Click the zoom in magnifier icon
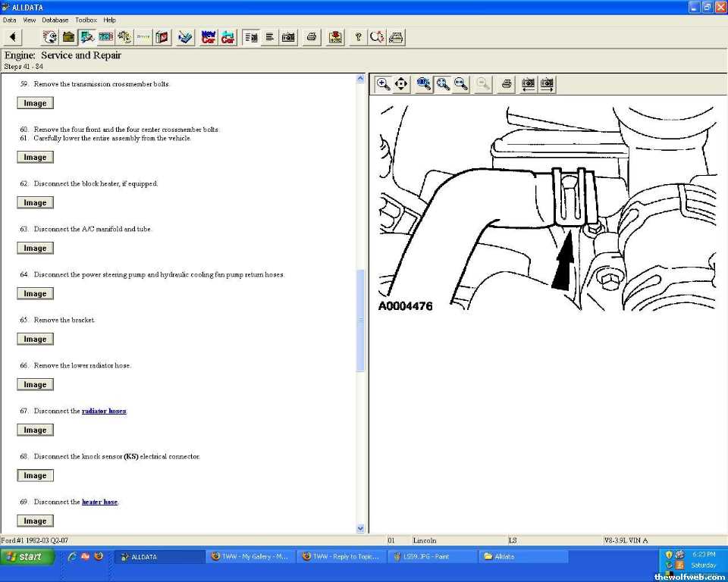This screenshot has height=582, width=728. click(384, 84)
